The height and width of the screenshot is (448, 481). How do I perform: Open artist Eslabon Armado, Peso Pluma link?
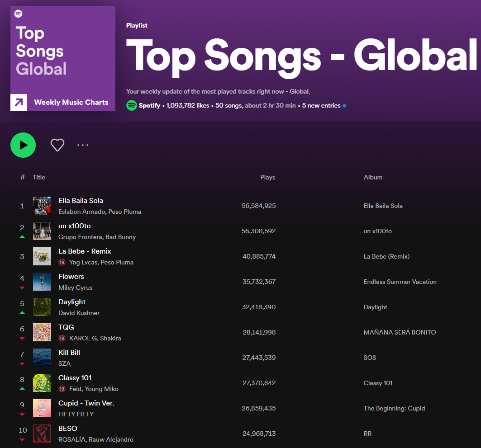coord(100,212)
